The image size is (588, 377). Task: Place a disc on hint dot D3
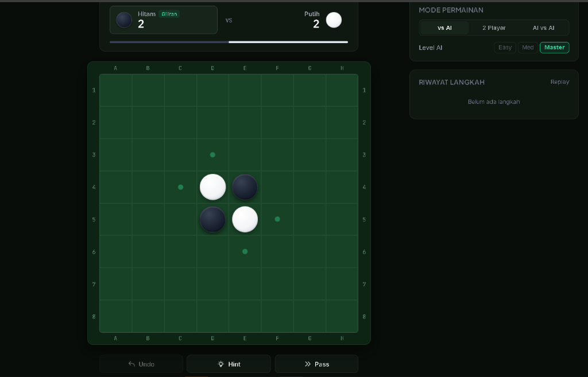click(212, 155)
